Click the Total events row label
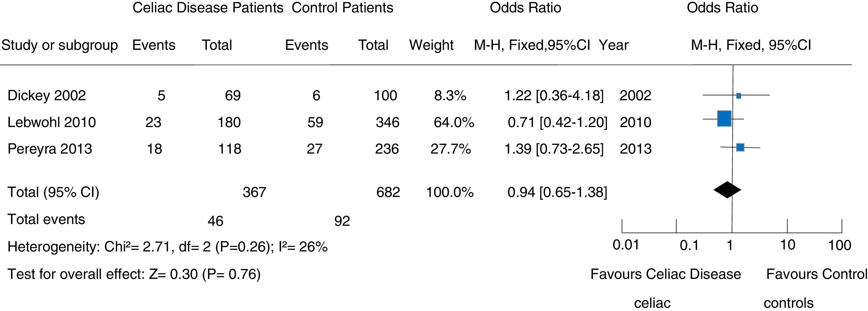 [46, 219]
